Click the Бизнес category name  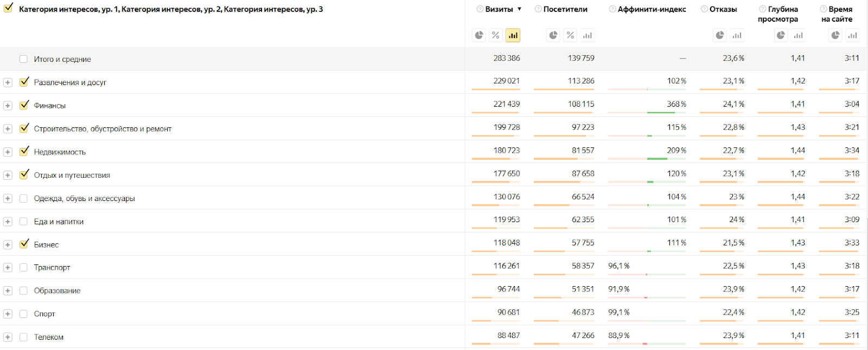[x=46, y=245]
